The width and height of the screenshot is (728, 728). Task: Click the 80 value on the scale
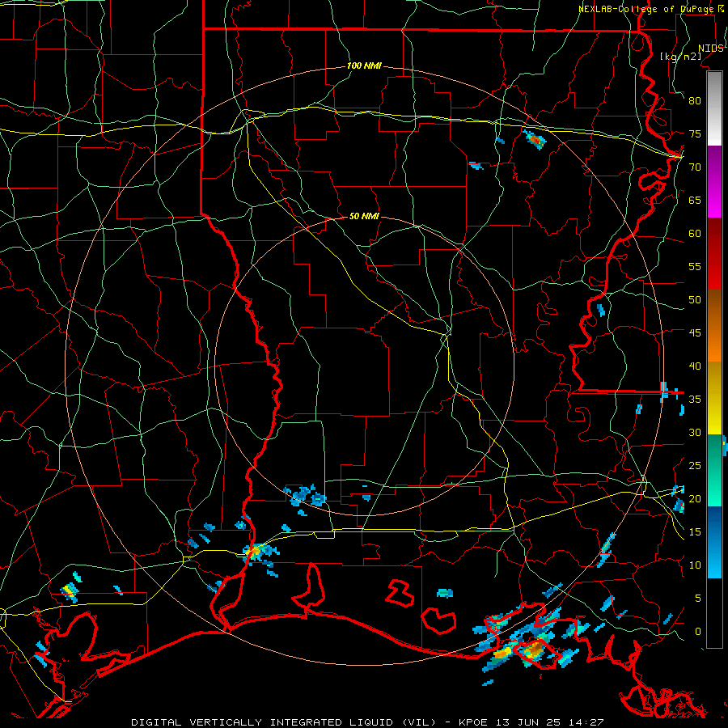695,101
